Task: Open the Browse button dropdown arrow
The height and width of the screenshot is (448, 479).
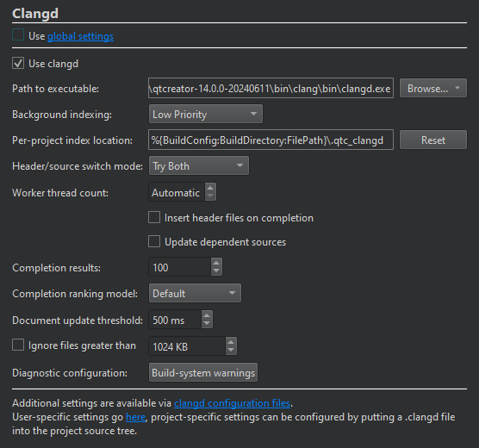Action: coord(457,88)
